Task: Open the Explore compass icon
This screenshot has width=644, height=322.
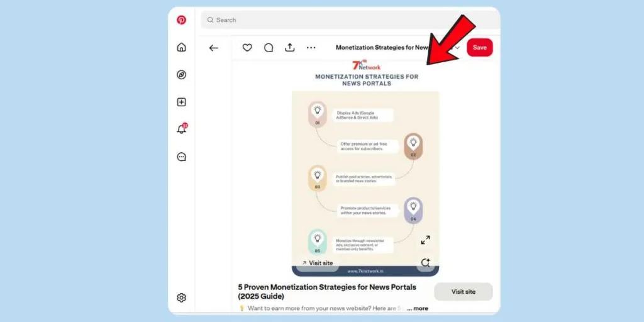Action: 181,75
